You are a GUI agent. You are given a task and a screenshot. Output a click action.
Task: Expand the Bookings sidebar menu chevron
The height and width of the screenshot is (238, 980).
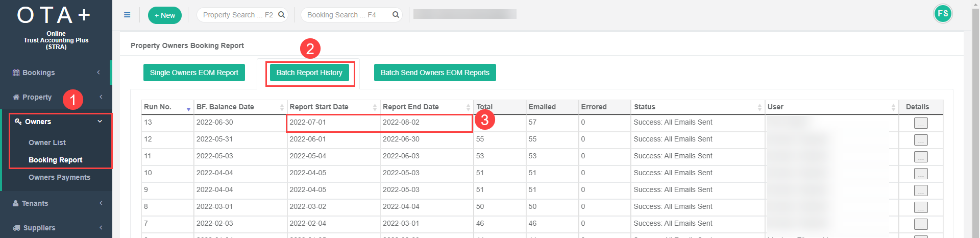pos(99,73)
